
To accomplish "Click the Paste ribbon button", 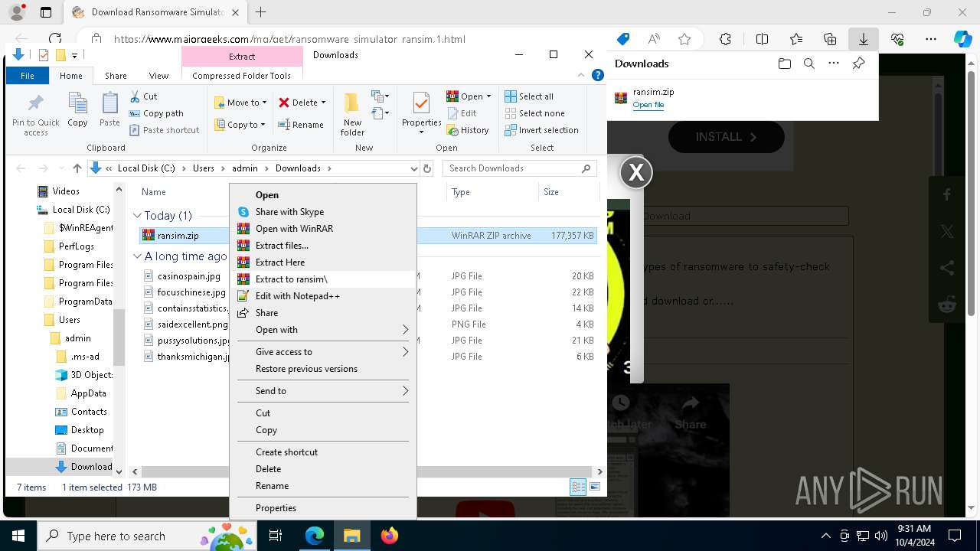I will (x=109, y=109).
